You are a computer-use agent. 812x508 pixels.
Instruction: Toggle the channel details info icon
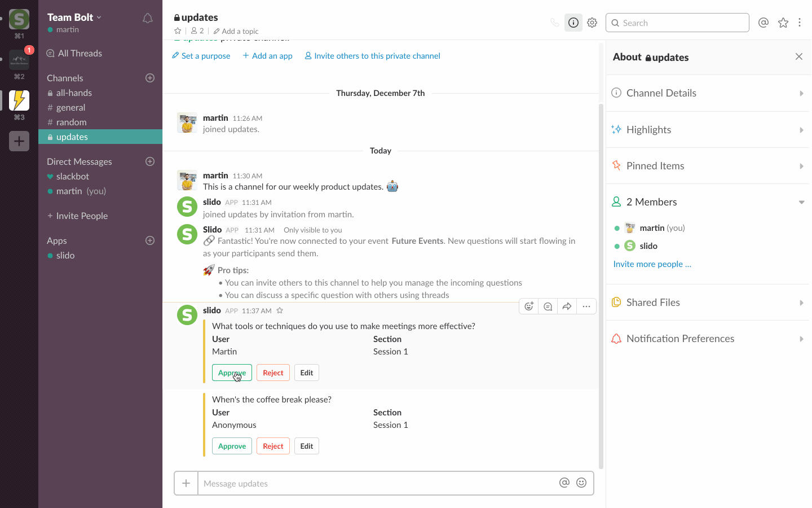573,23
